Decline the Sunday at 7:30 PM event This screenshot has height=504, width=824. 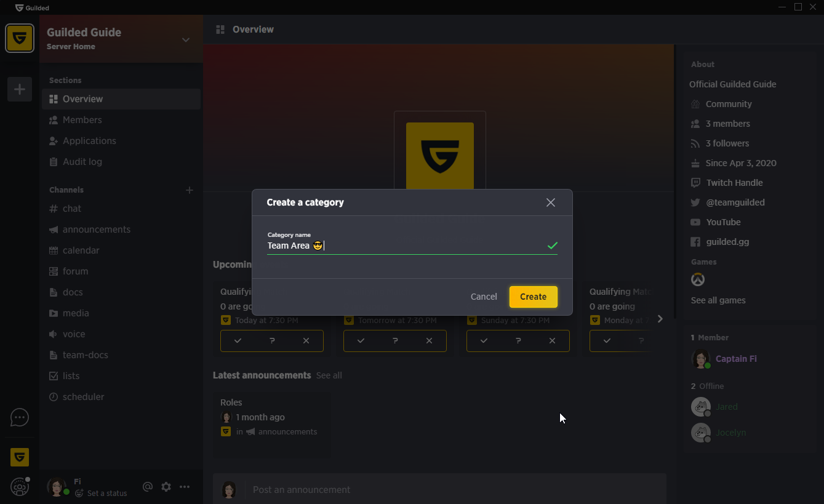tap(552, 341)
